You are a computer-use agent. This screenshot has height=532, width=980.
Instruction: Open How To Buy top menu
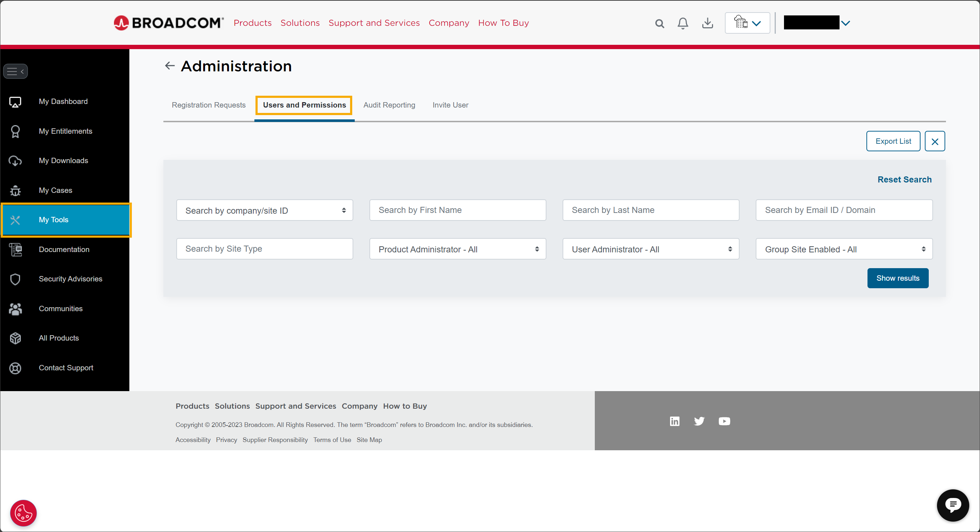click(503, 23)
